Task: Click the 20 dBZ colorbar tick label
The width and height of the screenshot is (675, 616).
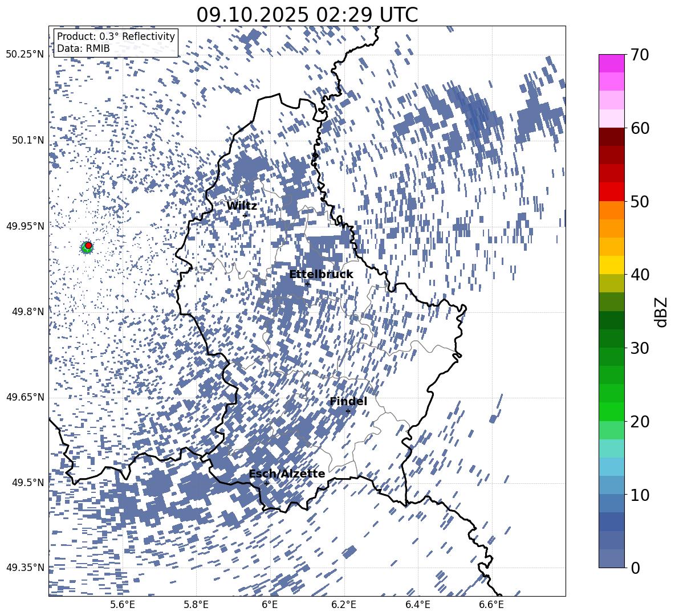Action: pyautogui.click(x=639, y=422)
